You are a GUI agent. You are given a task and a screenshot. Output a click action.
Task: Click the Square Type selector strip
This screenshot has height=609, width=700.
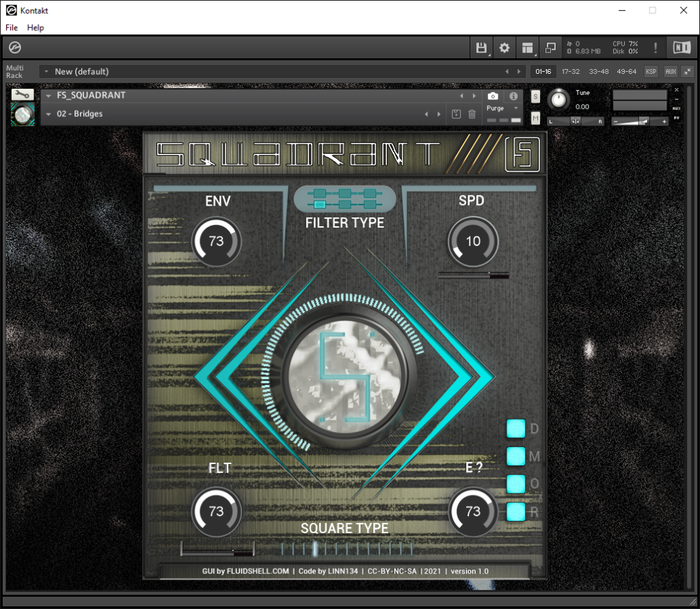(x=347, y=548)
